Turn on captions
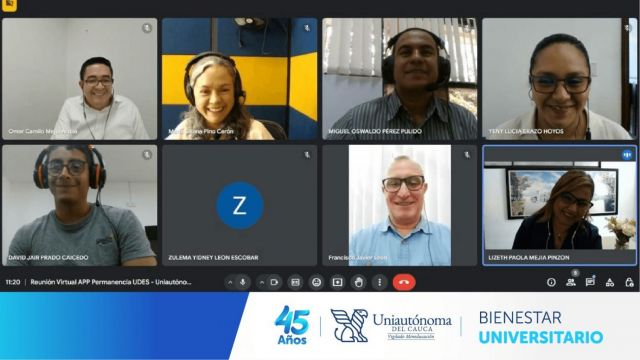 [296, 282]
